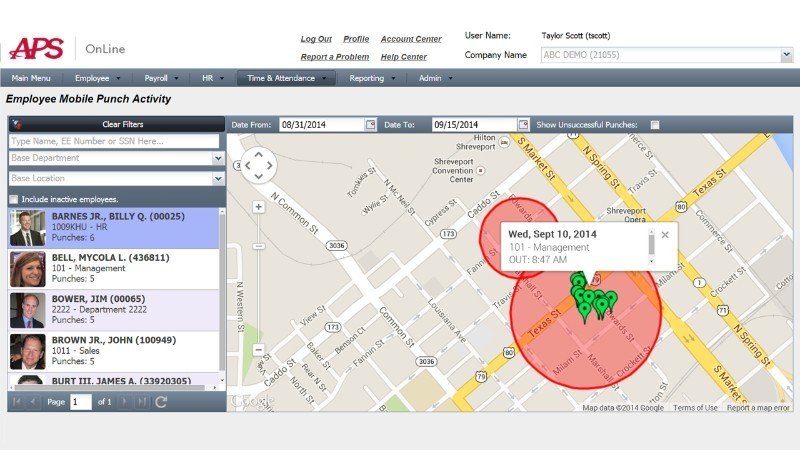Zoom out on the map
800x450 pixels.
(x=259, y=349)
